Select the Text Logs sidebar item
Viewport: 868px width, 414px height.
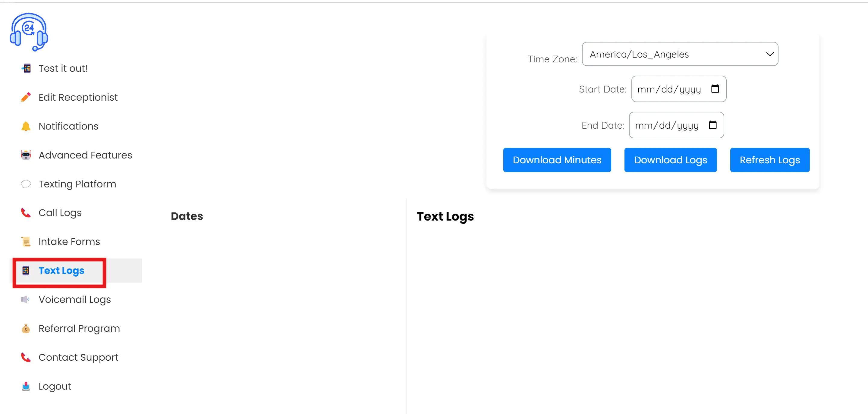click(61, 271)
